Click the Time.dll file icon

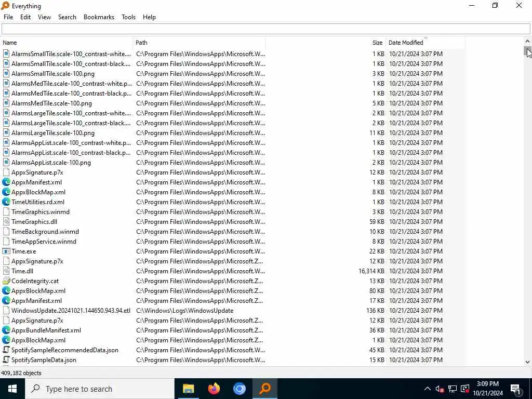[6, 271]
